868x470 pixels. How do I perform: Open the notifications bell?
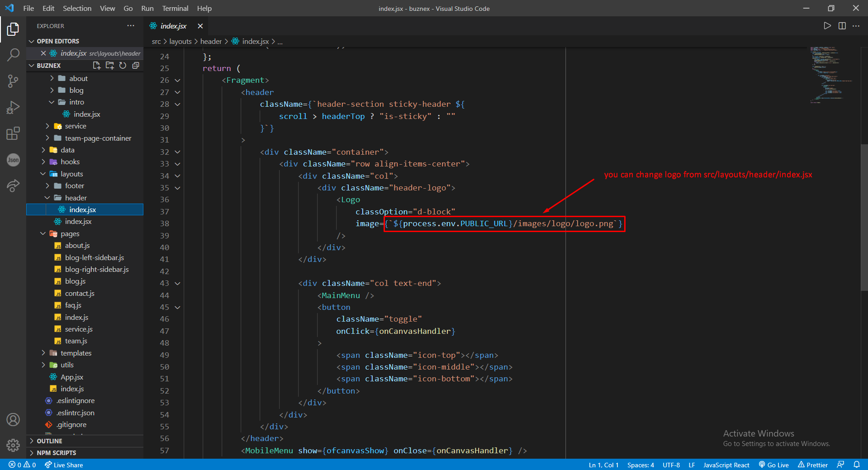click(857, 465)
